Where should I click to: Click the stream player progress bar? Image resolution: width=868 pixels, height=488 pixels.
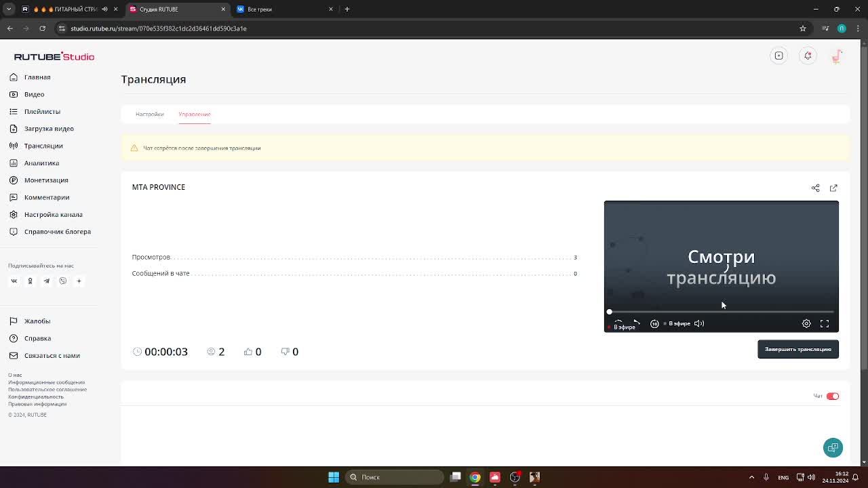click(721, 312)
